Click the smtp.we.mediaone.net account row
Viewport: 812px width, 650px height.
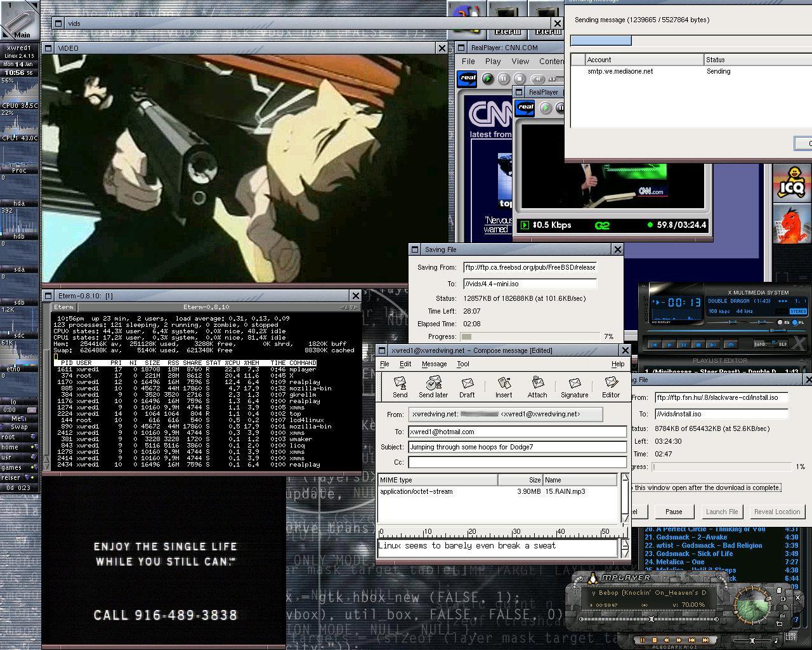tap(691, 71)
